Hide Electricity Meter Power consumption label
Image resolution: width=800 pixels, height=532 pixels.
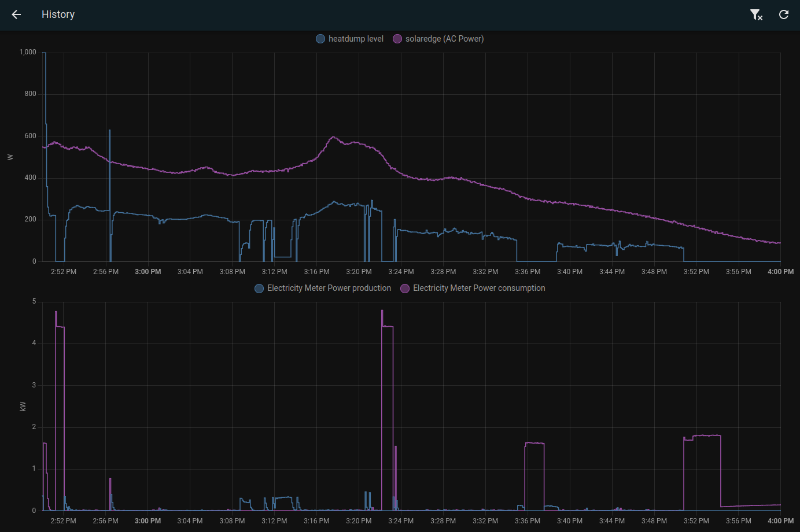(479, 288)
